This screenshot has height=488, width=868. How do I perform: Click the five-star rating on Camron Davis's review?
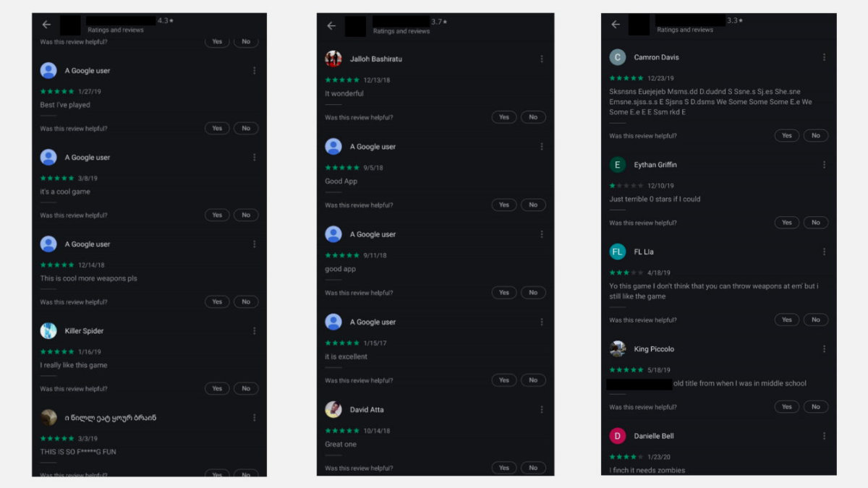click(626, 78)
